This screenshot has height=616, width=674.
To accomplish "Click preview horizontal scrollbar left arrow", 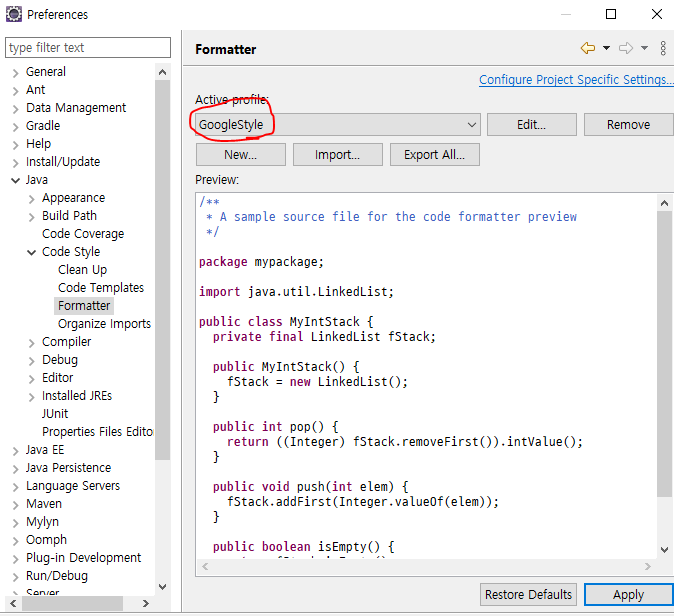I will point(205,567).
